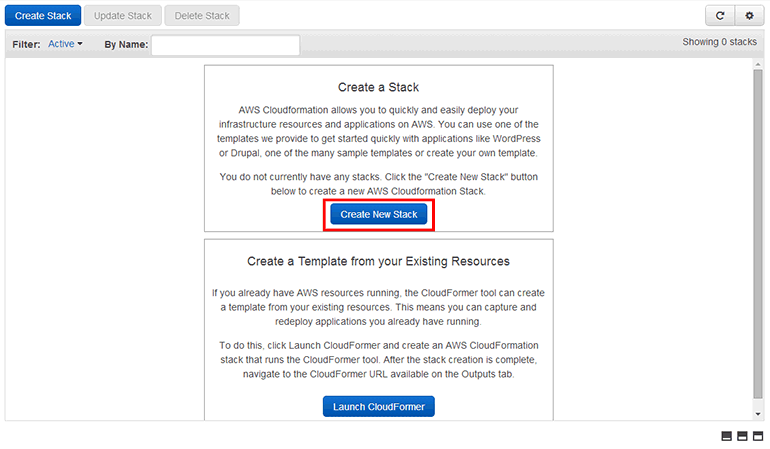The image size is (770, 449).
Task: Click the Update Stack toolbar button
Action: tap(122, 16)
